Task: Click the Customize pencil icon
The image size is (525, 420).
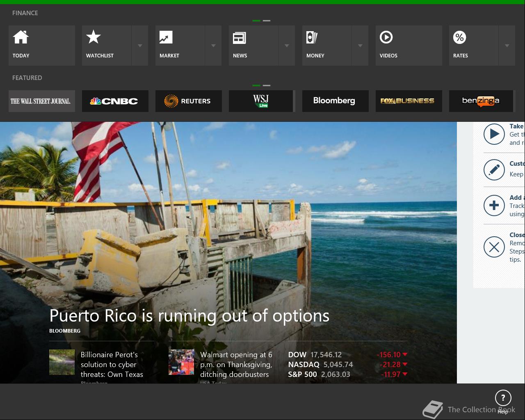Action: tap(494, 170)
